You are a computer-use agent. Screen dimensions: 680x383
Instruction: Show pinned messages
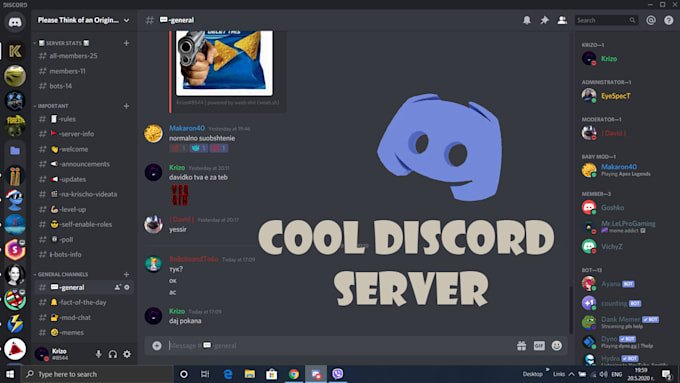coord(544,20)
